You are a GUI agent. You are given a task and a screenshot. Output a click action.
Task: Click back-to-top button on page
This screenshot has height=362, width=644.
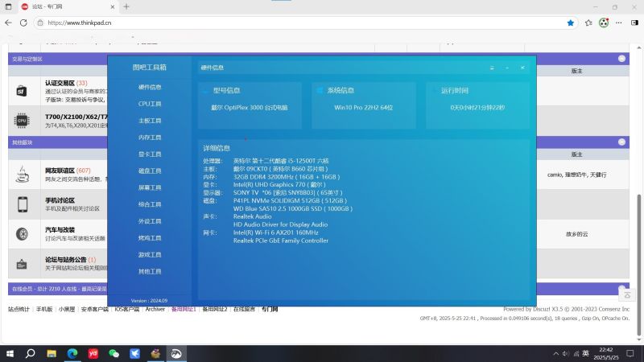[x=627, y=295]
